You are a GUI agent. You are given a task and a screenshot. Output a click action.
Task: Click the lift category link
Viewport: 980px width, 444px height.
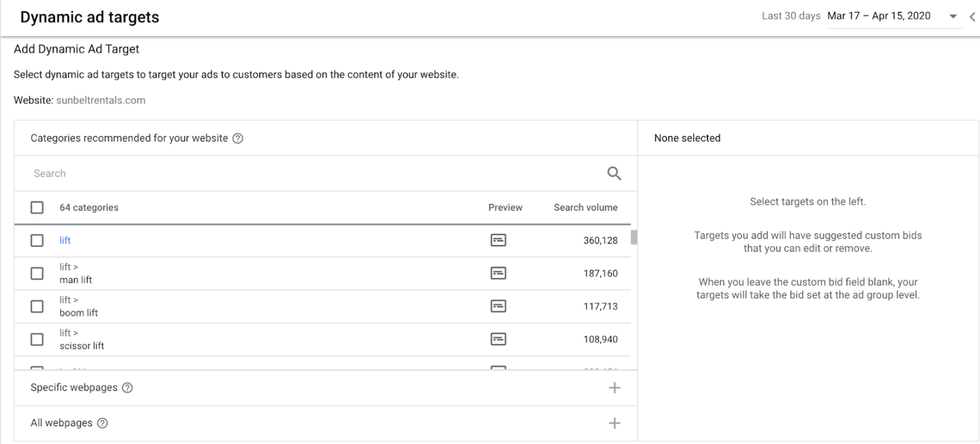click(x=65, y=241)
